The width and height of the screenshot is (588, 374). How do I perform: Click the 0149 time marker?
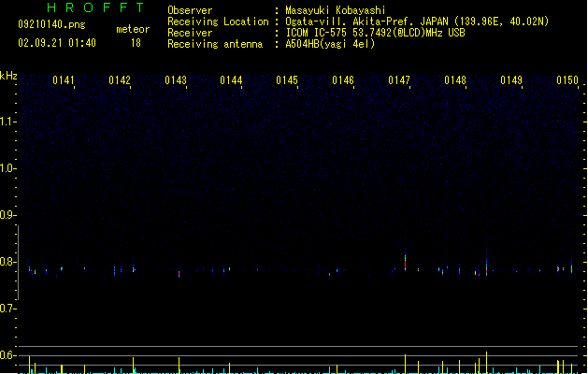pyautogui.click(x=511, y=80)
